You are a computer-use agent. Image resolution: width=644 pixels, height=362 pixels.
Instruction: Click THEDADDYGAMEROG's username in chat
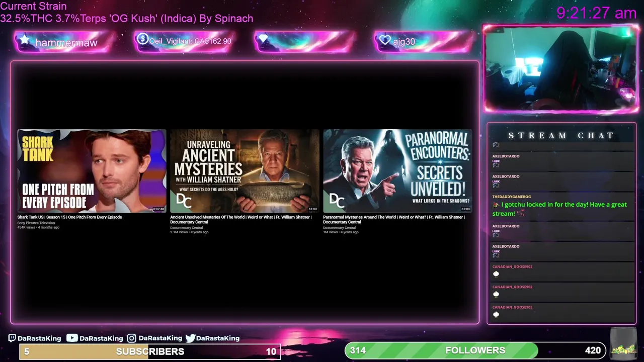511,197
